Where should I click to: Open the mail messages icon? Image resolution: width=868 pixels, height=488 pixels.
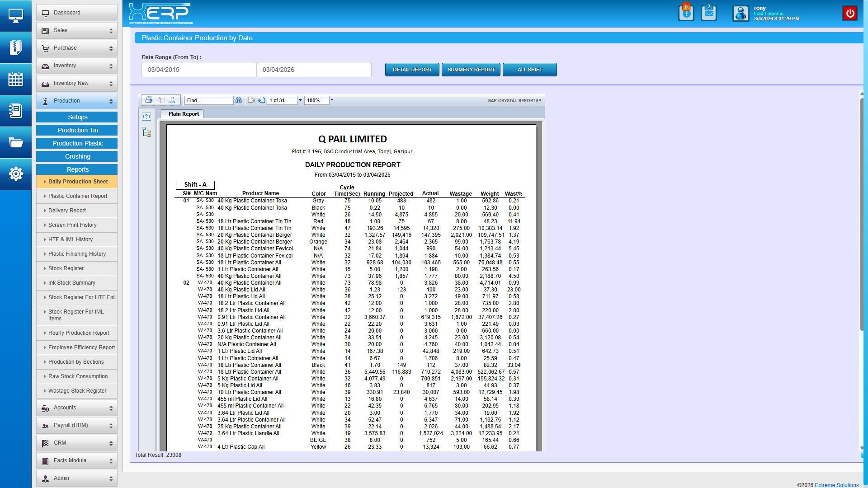(709, 14)
